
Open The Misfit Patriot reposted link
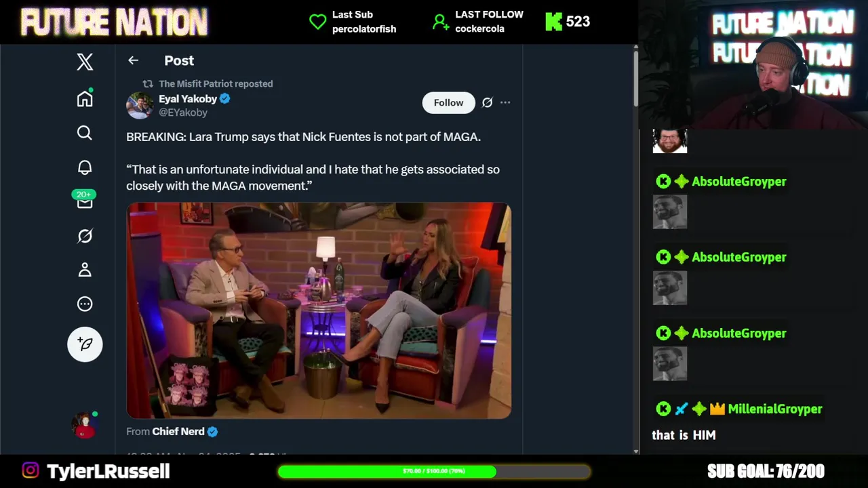click(216, 83)
